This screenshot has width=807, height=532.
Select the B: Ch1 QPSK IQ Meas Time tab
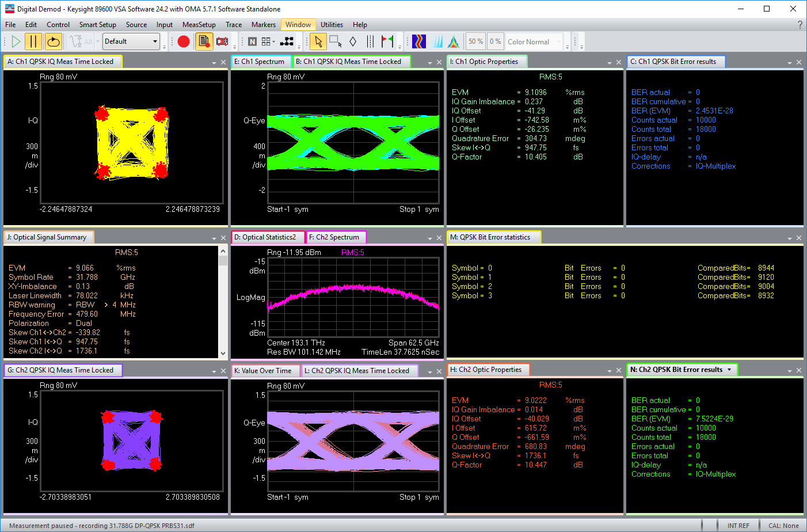coord(351,62)
